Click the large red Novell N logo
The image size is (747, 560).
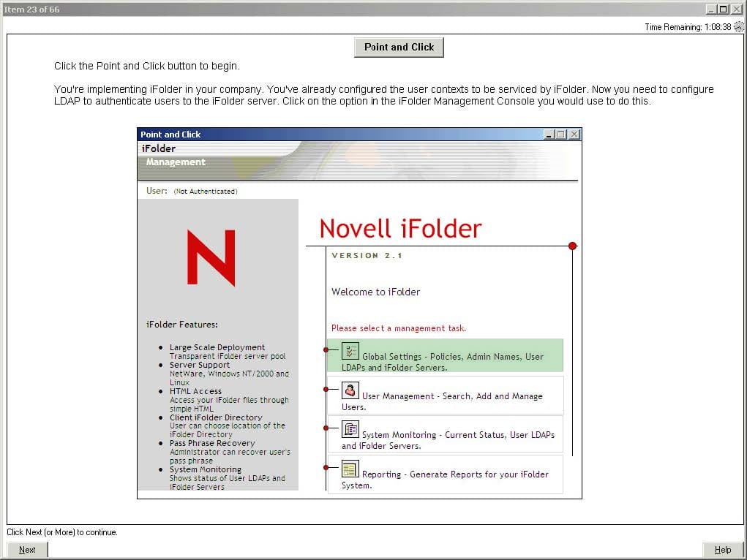pos(211,257)
